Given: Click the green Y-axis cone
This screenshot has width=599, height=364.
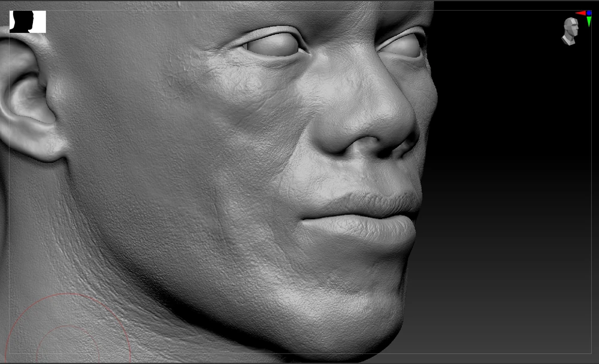Looking at the screenshot, I should (589, 22).
